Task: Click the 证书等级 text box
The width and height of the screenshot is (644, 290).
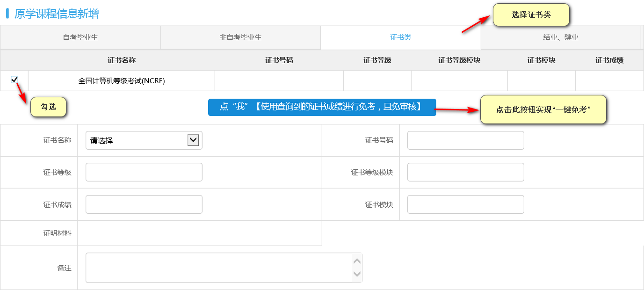Action: pyautogui.click(x=144, y=172)
